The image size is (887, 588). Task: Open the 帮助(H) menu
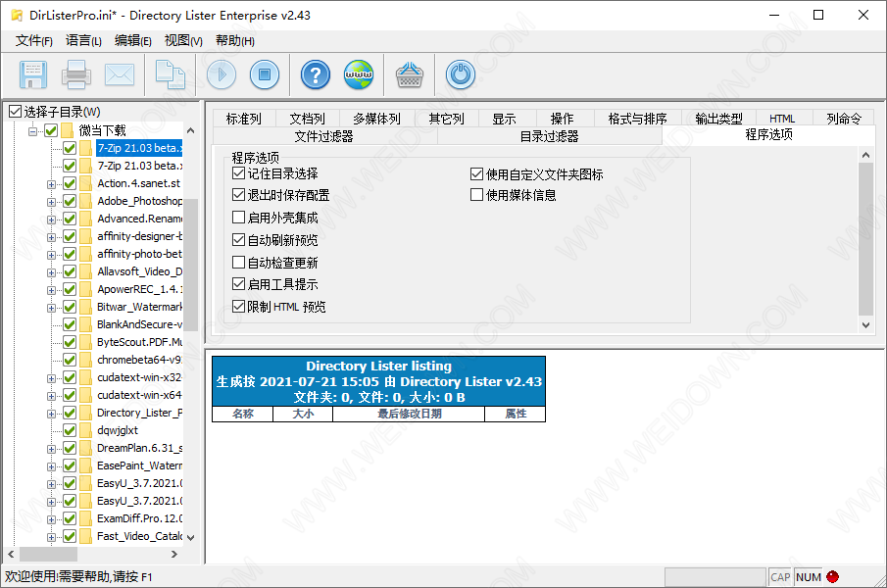tap(235, 41)
